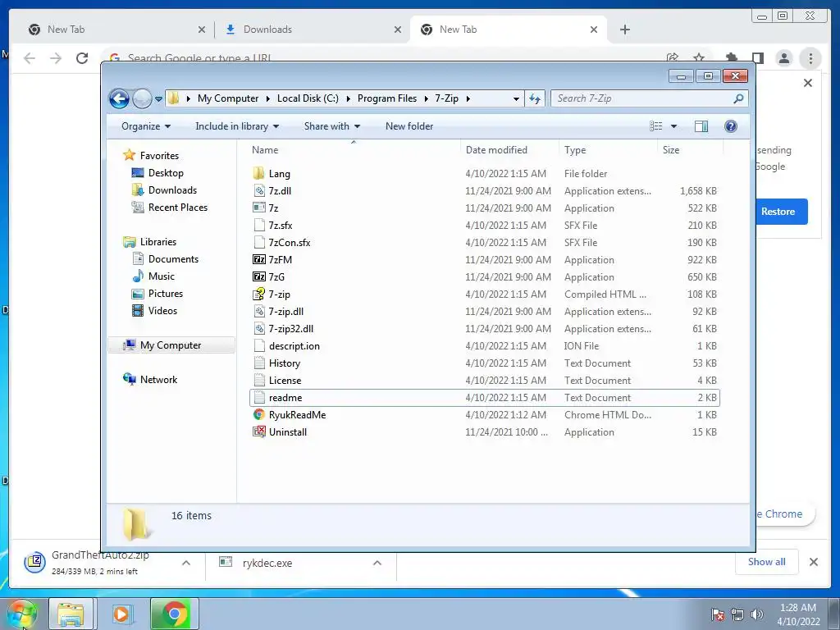
Task: Select the 7z.dll file icon
Action: [258, 190]
